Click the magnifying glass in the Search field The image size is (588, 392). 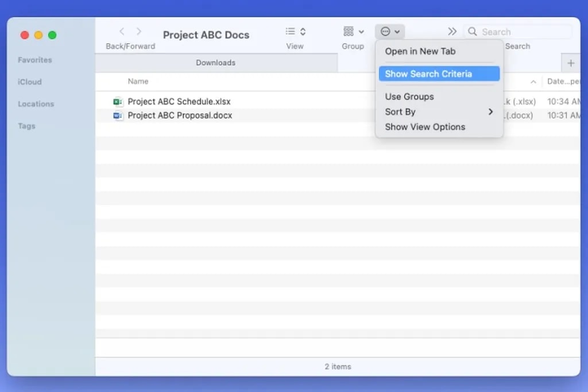(x=472, y=31)
